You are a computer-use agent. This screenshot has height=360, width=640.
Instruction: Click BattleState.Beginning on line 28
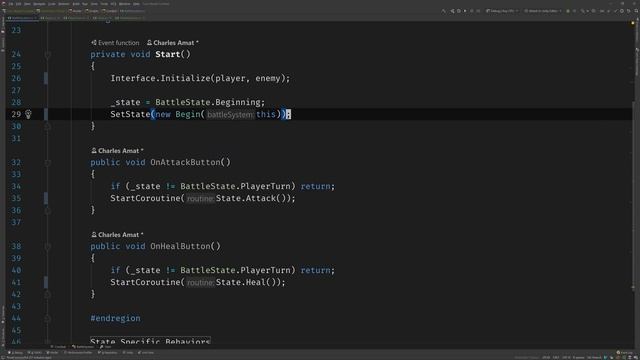[208, 102]
